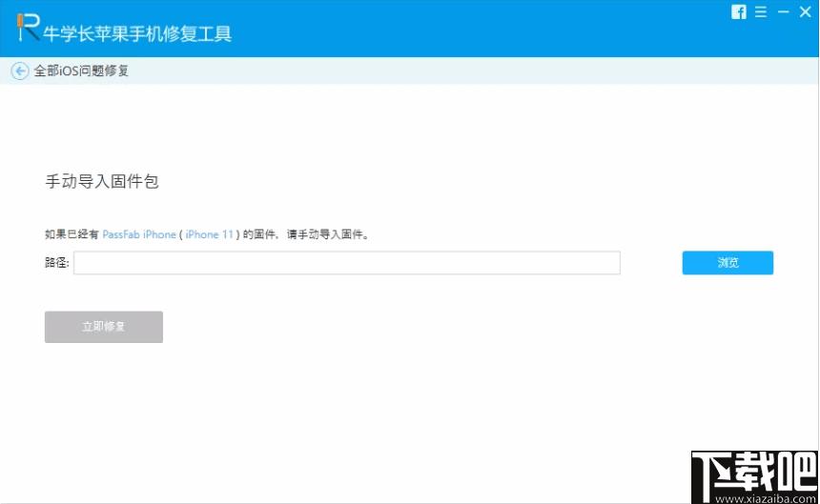This screenshot has height=504, width=820.
Task: Open the hamburger menu icon
Action: pyautogui.click(x=761, y=12)
